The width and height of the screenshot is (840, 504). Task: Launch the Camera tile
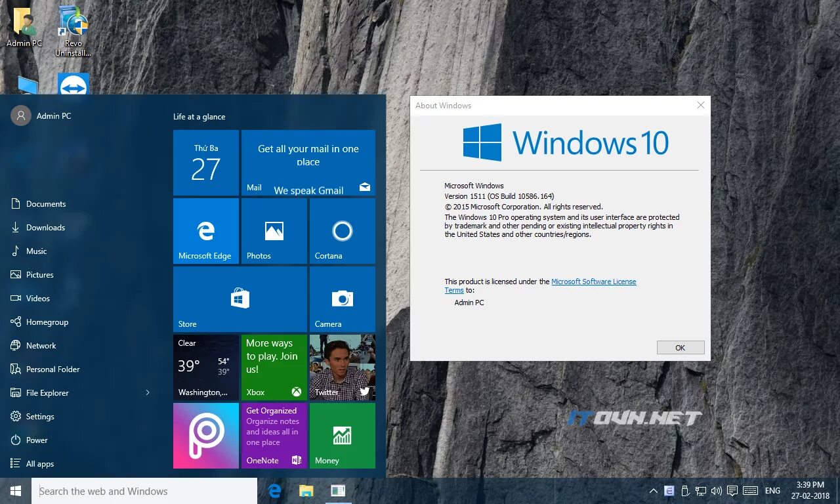343,299
